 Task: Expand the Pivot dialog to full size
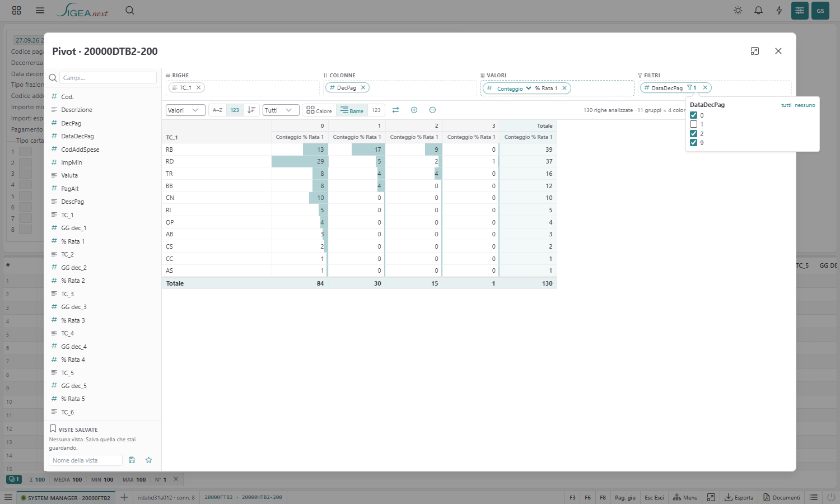755,51
